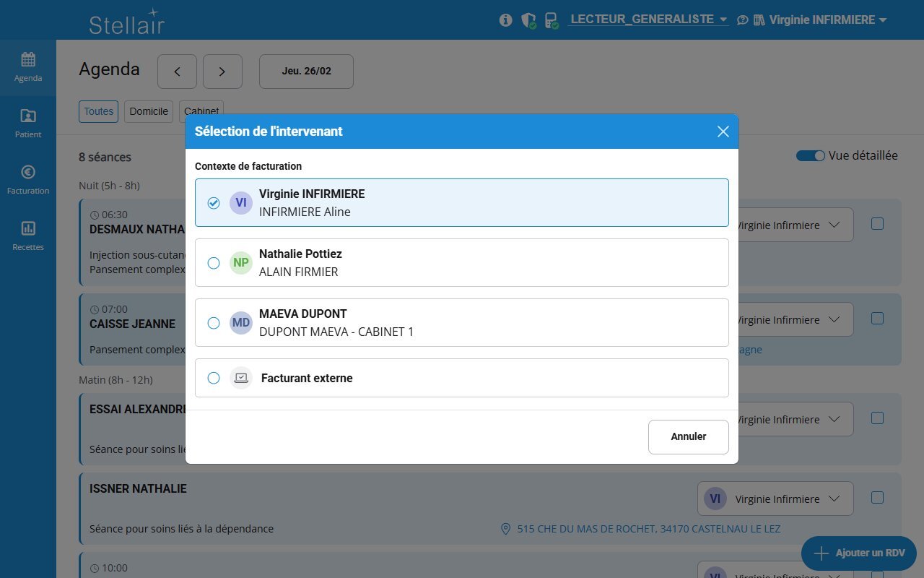Select the Toutes filter tab
924x578 pixels.
98,111
